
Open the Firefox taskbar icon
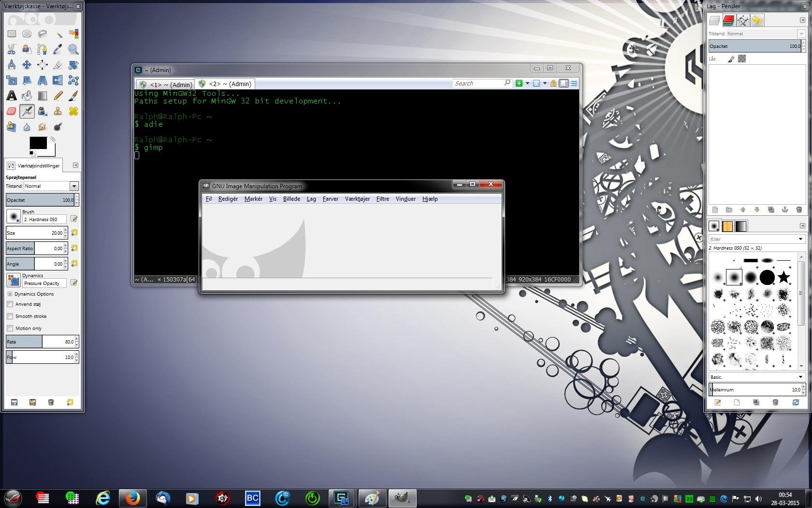pyautogui.click(x=132, y=498)
